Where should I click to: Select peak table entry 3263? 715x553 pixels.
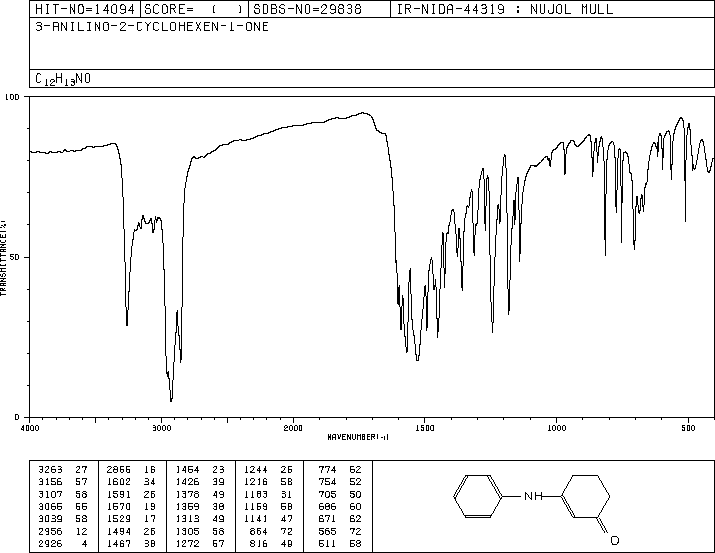pos(50,470)
